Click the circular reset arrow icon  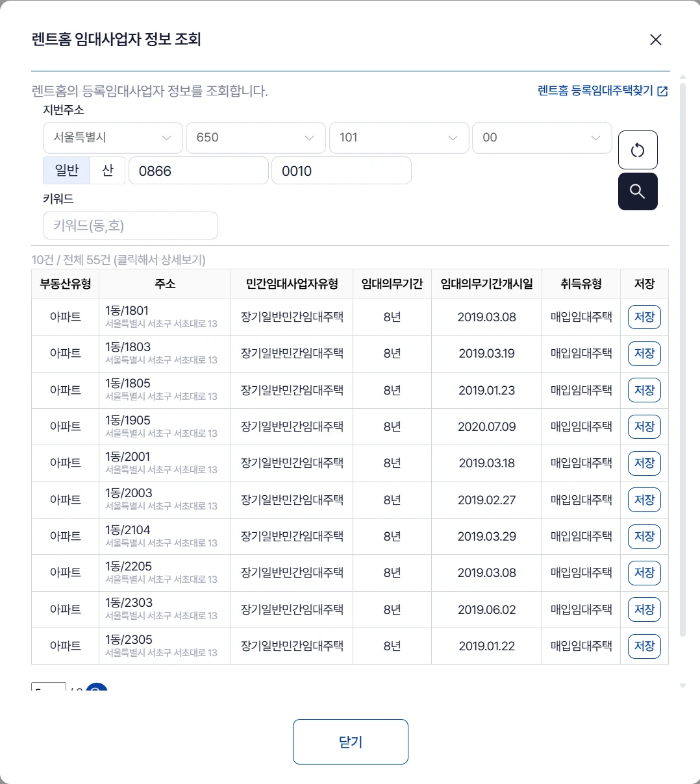[x=637, y=150]
